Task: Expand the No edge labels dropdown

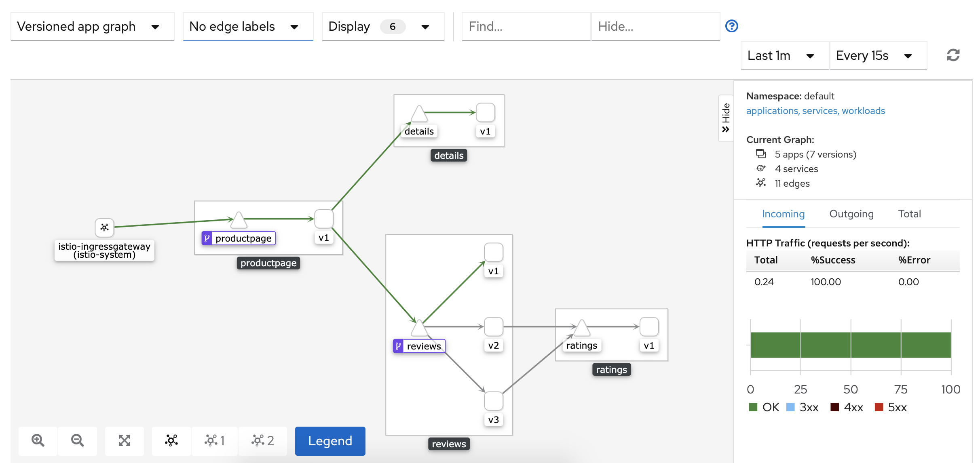Action: click(x=248, y=27)
